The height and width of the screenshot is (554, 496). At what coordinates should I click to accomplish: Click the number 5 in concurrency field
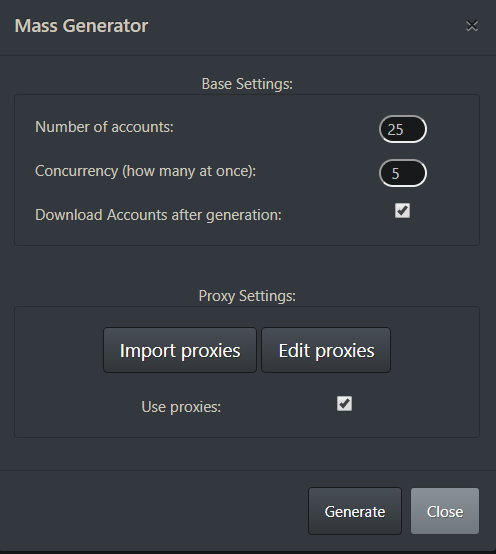pos(395,173)
